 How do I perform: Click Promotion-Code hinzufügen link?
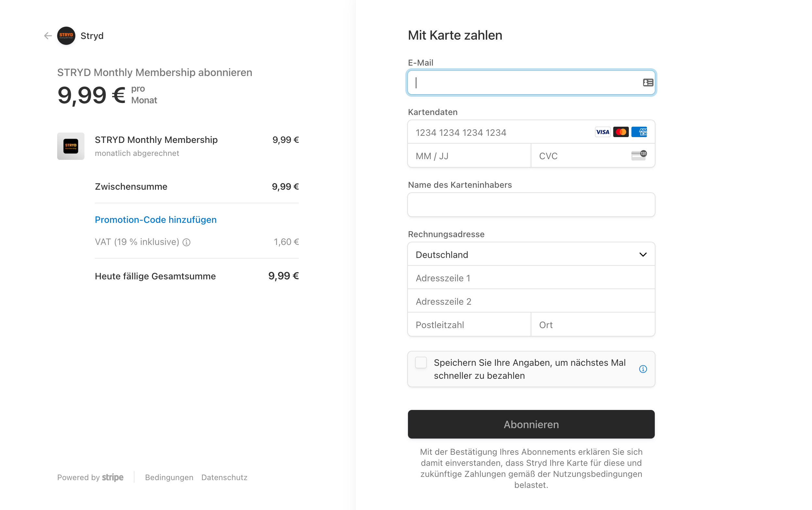point(156,220)
